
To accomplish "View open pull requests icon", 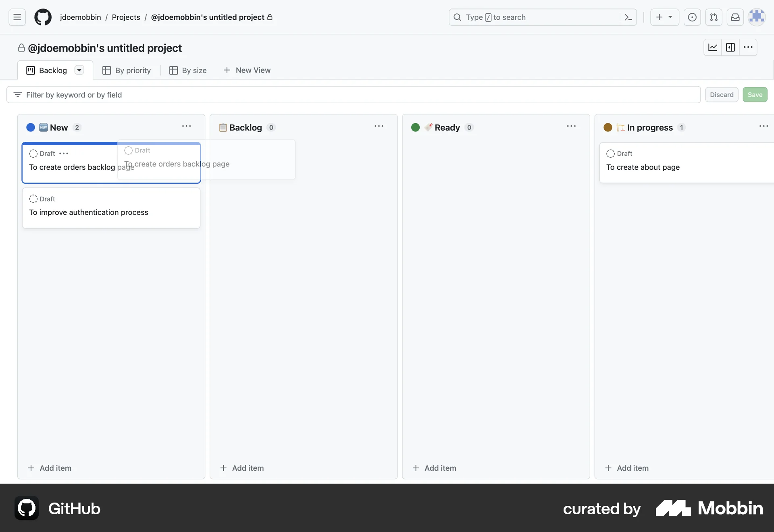I will click(x=714, y=17).
